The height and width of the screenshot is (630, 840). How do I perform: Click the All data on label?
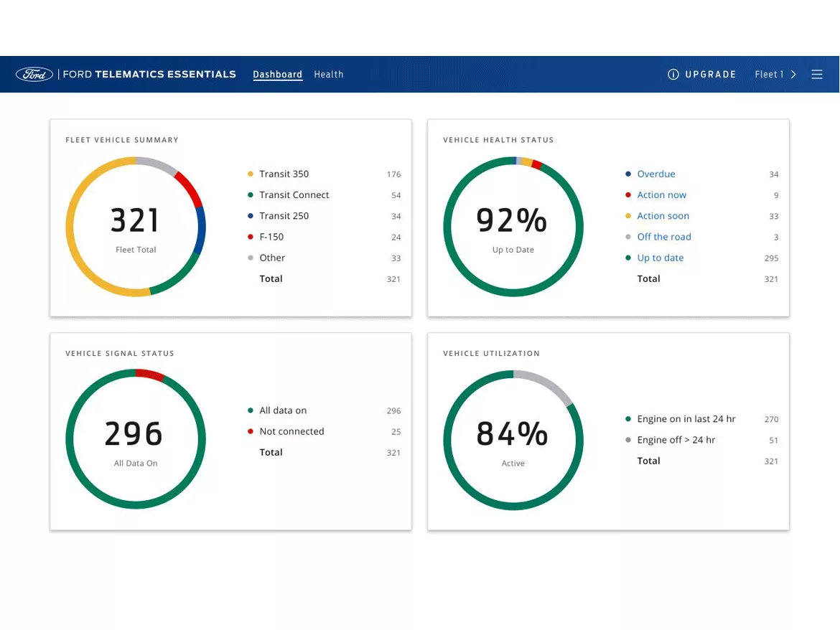283,410
